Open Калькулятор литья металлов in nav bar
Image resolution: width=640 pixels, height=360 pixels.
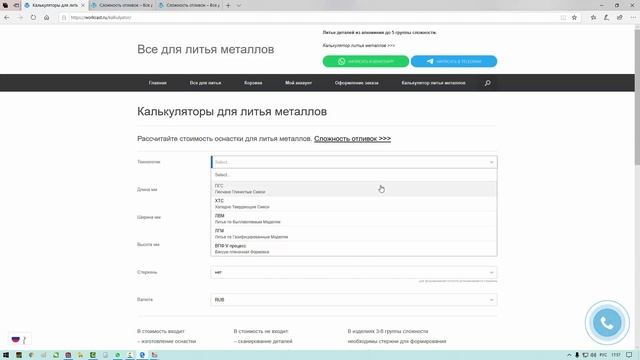coord(433,83)
